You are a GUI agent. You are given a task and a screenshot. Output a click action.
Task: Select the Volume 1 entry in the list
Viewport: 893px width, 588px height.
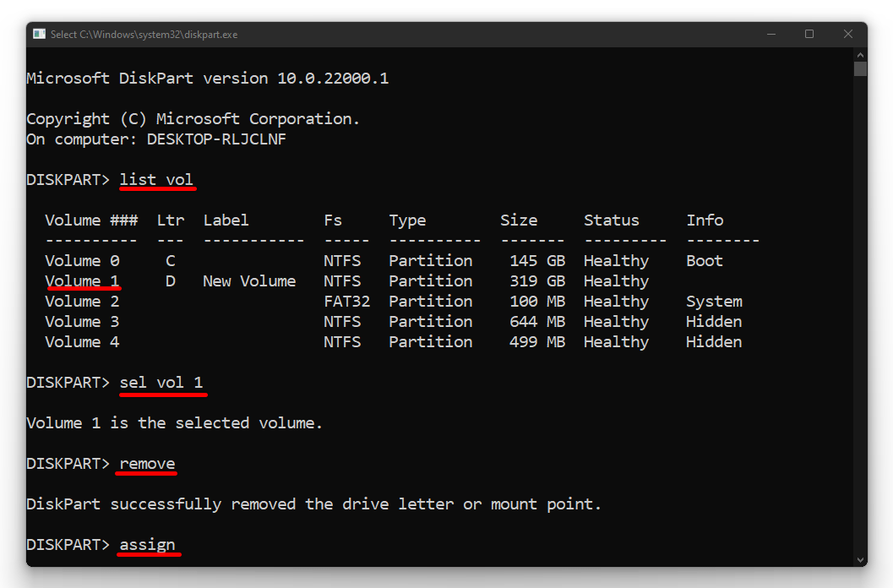82,280
